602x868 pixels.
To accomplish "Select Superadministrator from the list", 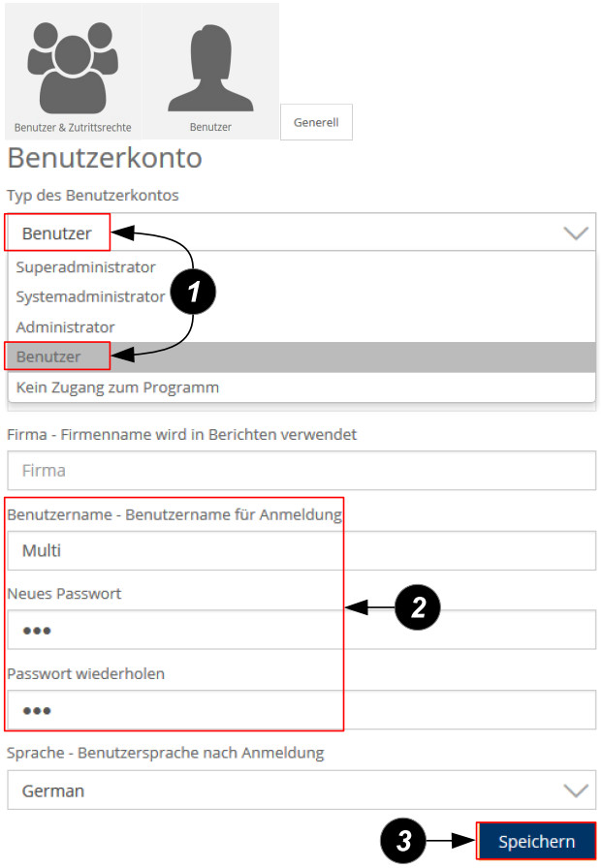I will (86, 267).
